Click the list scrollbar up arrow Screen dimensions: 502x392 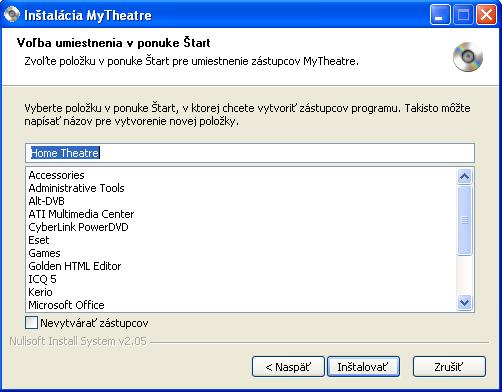coord(465,176)
